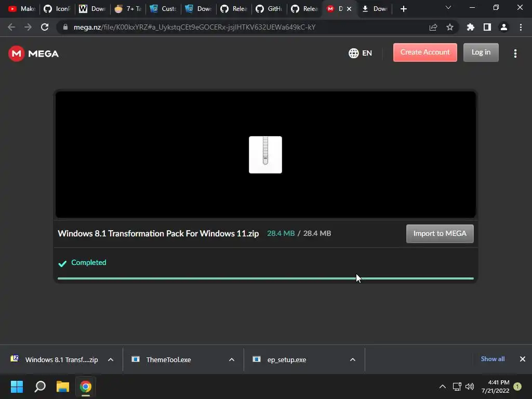Click the MEGA logo
This screenshot has width=532, height=399.
[x=33, y=54]
